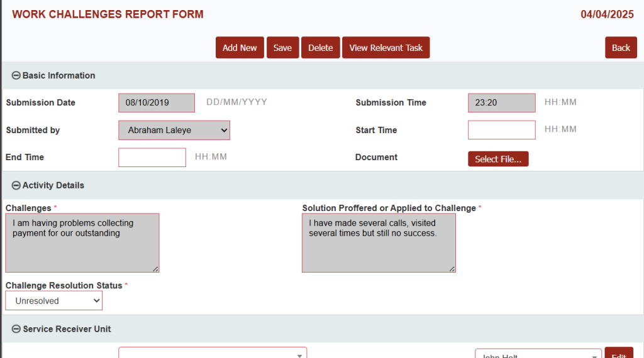
Task: Focus the Start Time input box
Action: [x=501, y=130]
